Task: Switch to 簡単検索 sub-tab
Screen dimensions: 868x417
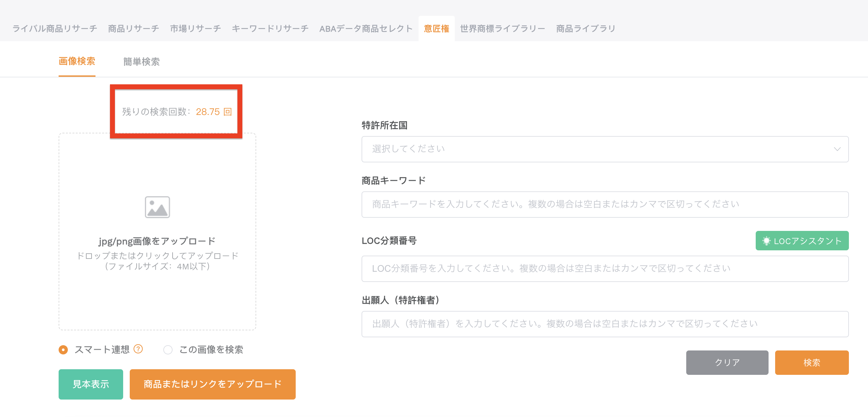Action: [x=142, y=62]
